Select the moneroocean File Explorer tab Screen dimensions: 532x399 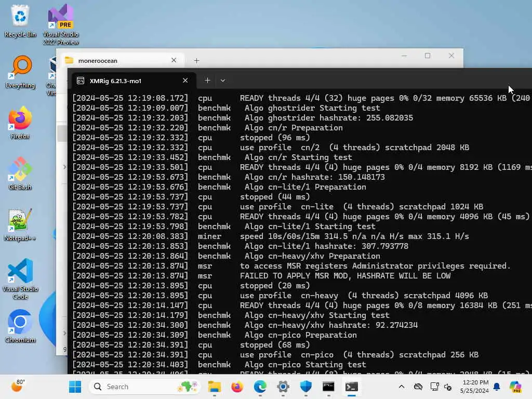pyautogui.click(x=123, y=60)
